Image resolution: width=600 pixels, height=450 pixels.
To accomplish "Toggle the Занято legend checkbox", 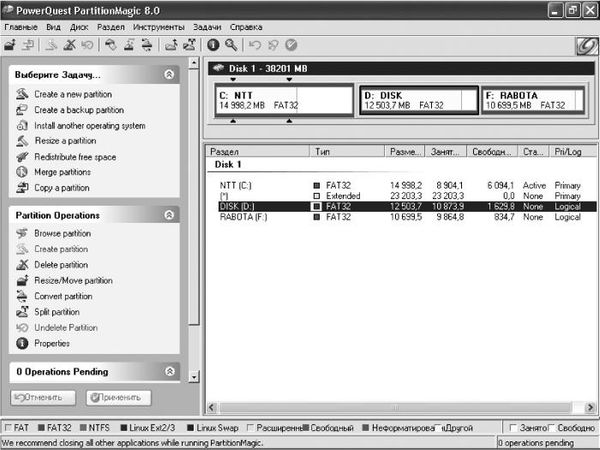I will 514,429.
